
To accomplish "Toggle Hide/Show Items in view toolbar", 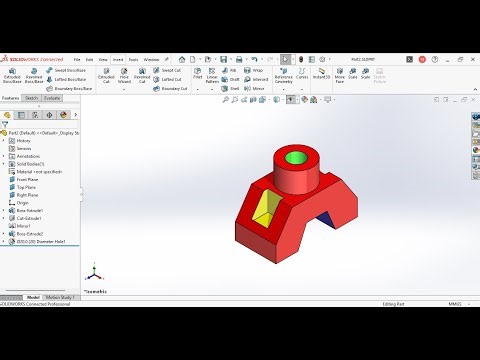I will 290,99.
